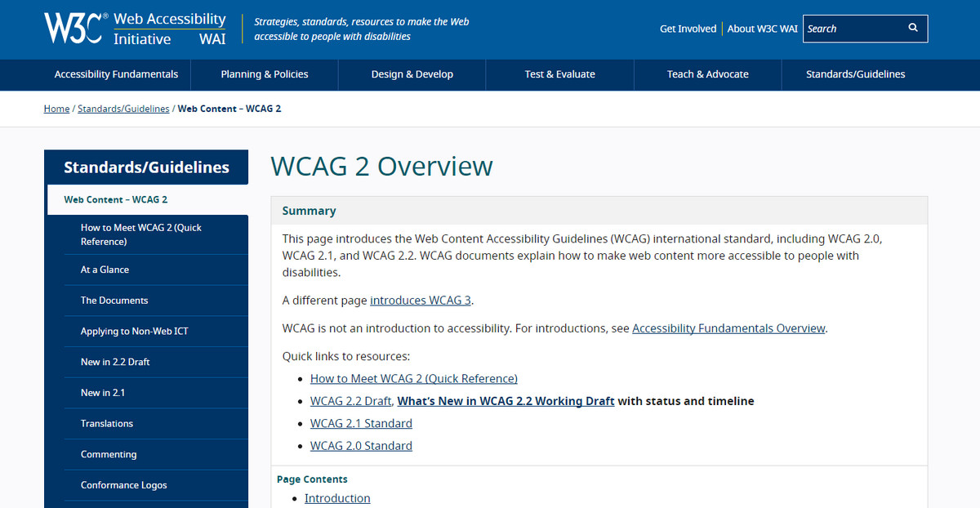Screen dimensions: 980x508
Task: Open the Design & Develop menu
Action: pyautogui.click(x=412, y=74)
